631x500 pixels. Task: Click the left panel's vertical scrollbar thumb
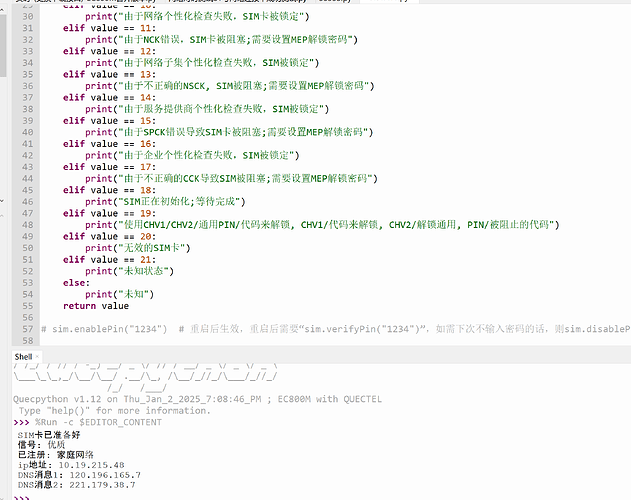[3, 45]
